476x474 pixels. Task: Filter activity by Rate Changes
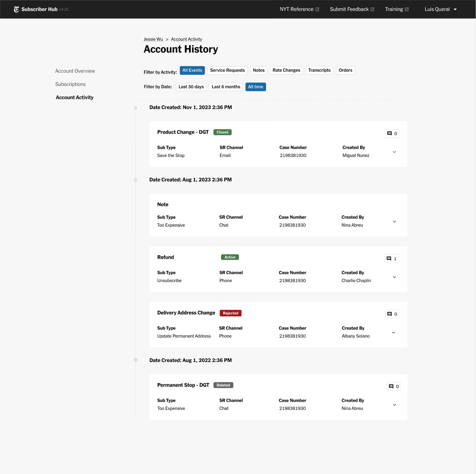coord(286,70)
